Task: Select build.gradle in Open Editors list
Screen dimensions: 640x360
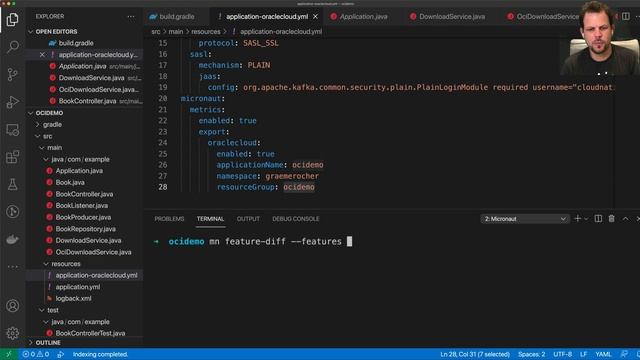Action: pos(76,43)
